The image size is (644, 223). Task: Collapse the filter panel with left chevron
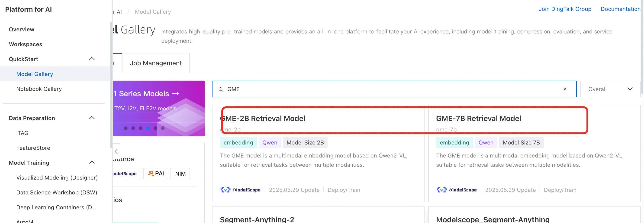[116, 151]
